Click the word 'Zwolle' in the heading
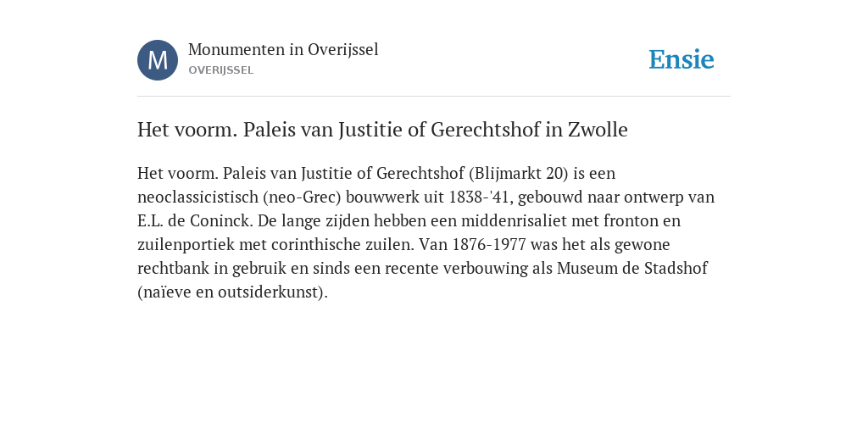Image resolution: width=868 pixels, height=434 pixels. tap(598, 130)
